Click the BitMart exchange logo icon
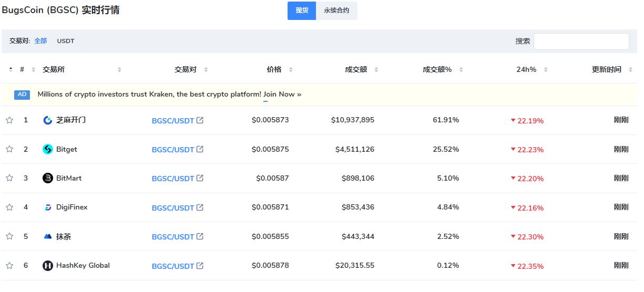This screenshot has width=644, height=292. click(x=48, y=178)
